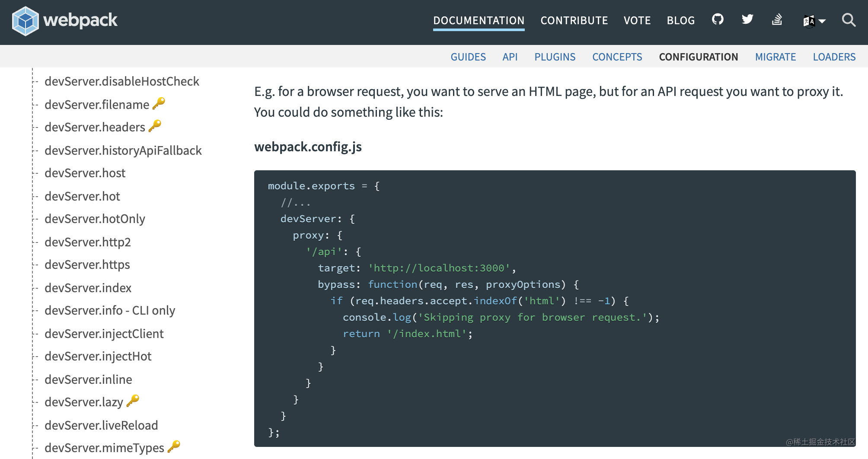Open the devServer.disableHostCheck page
Screen dimensions: 868x459
click(121, 81)
